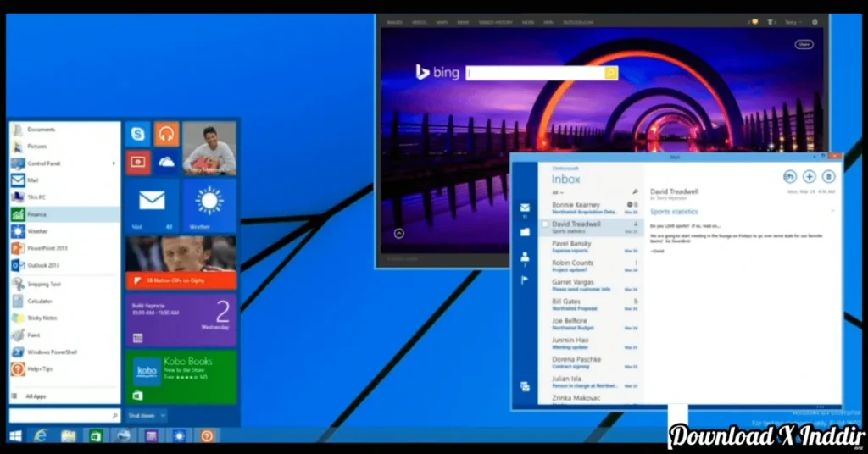Open the Weather sun tile

209,205
